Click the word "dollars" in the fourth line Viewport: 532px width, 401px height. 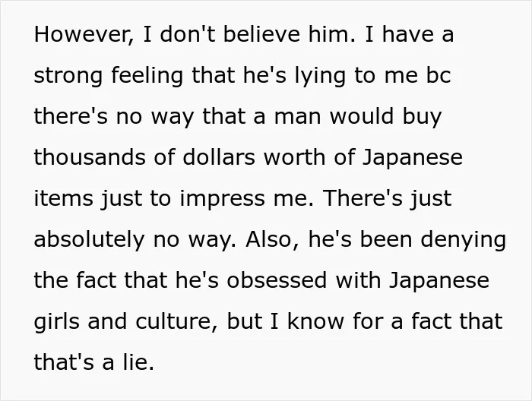(219, 157)
